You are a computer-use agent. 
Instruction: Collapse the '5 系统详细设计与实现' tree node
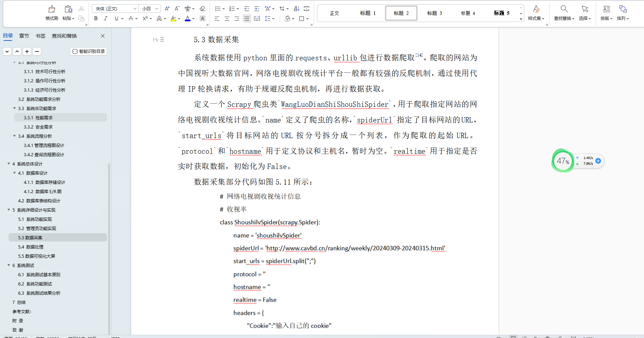[9, 210]
